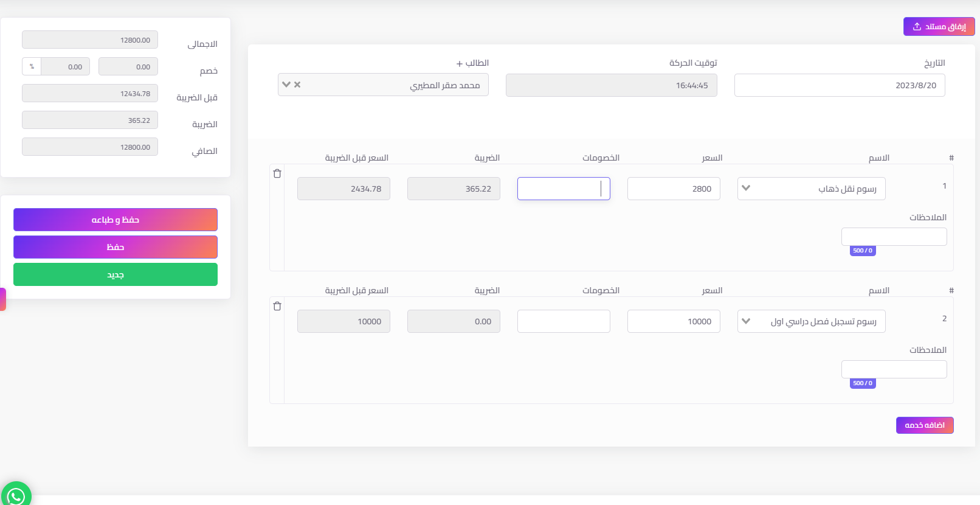The width and height of the screenshot is (980, 505).
Task: Open second service name dropdown (رسوم تسجيل فصل دراسي)
Action: [811, 321]
